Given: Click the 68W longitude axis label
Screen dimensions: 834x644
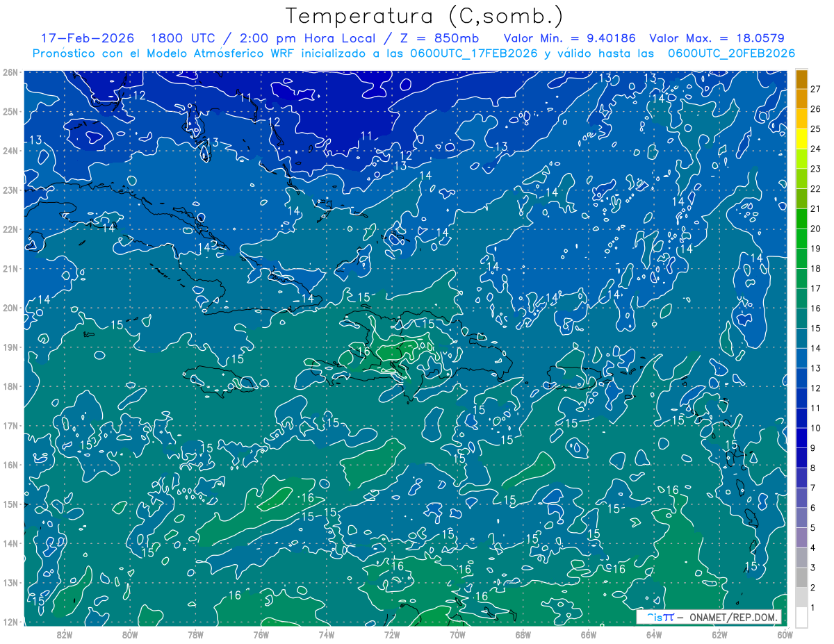Looking at the screenshot, I should (x=523, y=634).
